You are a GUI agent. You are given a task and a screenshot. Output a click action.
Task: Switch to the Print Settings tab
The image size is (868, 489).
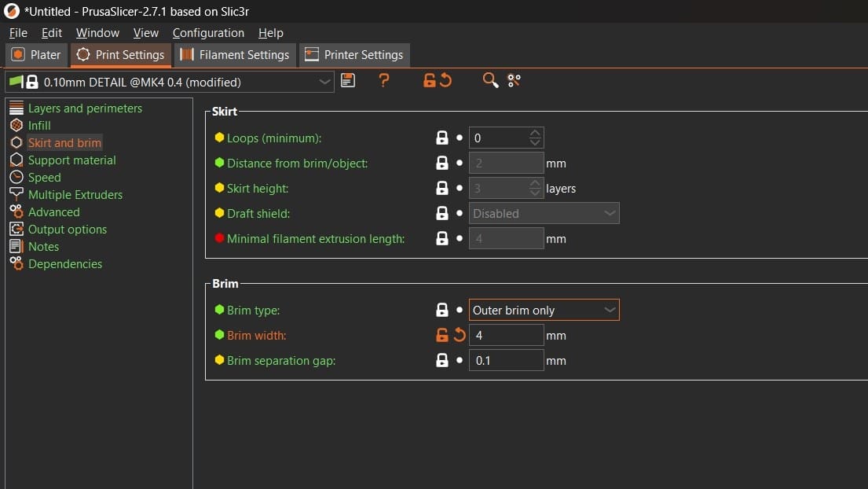coord(121,55)
